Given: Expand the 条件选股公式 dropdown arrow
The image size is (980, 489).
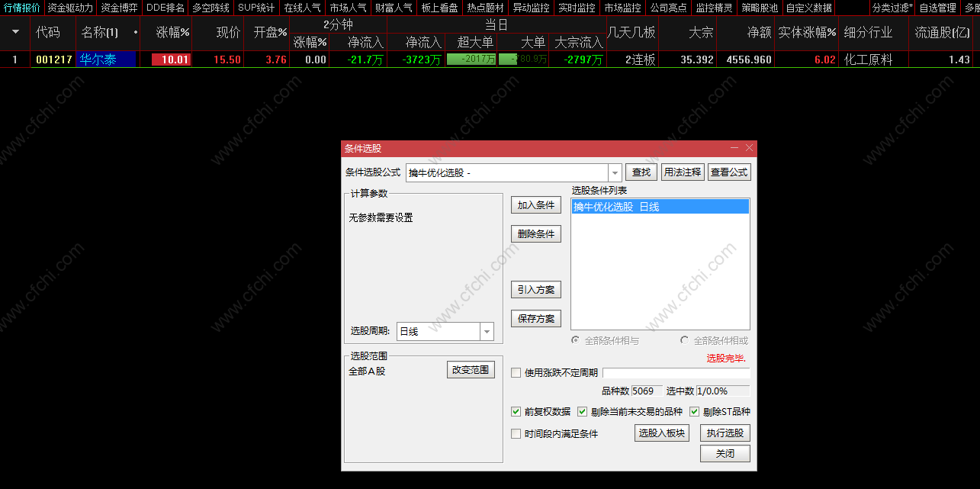Looking at the screenshot, I should [615, 173].
